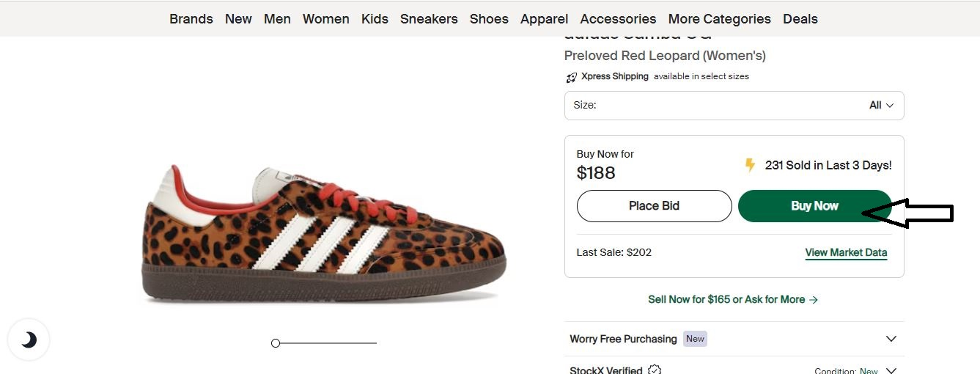Open the Deals menu item

[x=800, y=19]
